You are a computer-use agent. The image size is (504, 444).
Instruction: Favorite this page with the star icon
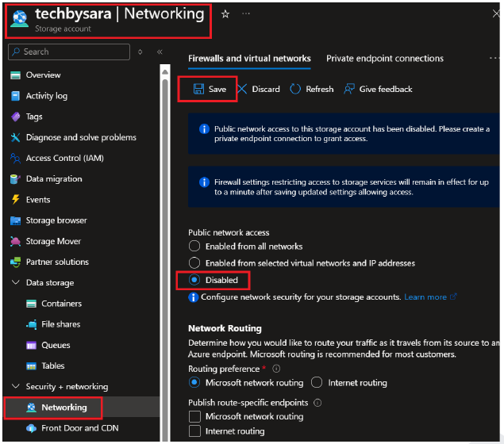coord(225,14)
